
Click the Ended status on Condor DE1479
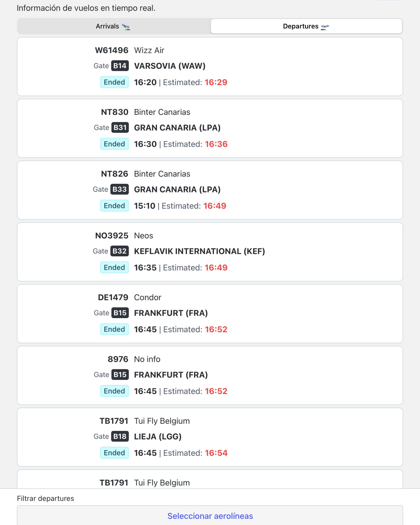tap(114, 329)
